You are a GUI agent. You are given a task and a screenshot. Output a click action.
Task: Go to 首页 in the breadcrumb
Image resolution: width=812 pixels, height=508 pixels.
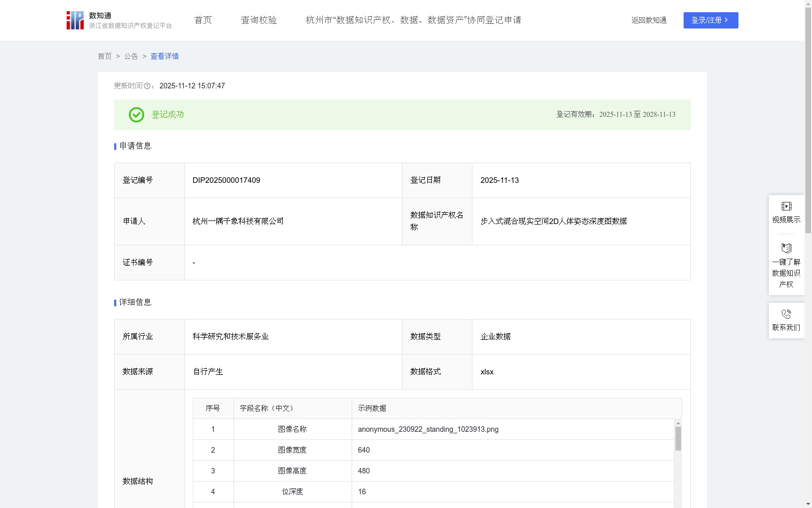(105, 56)
